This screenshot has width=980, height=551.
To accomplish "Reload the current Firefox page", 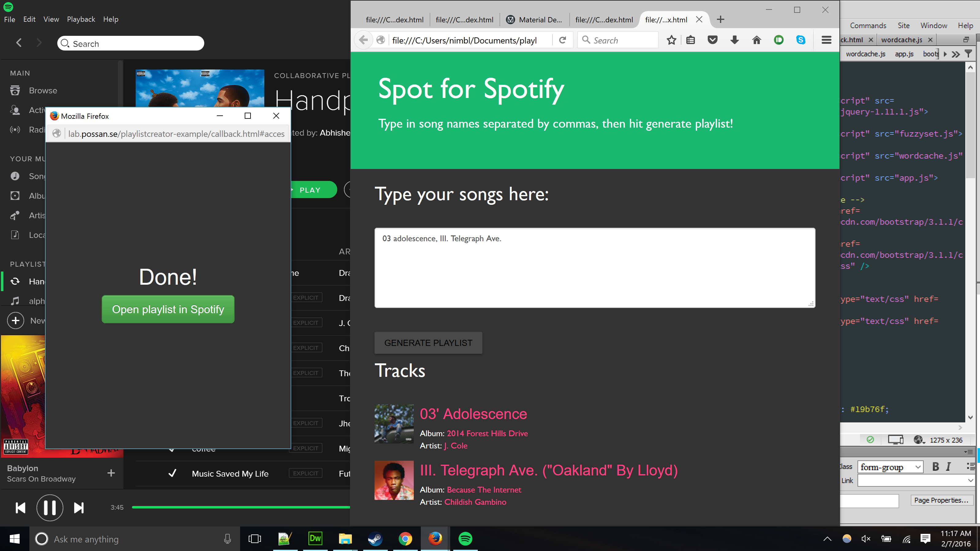I will click(563, 40).
